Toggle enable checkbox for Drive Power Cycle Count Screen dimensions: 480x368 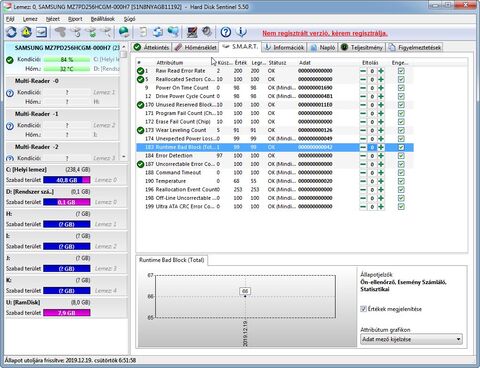coord(401,96)
